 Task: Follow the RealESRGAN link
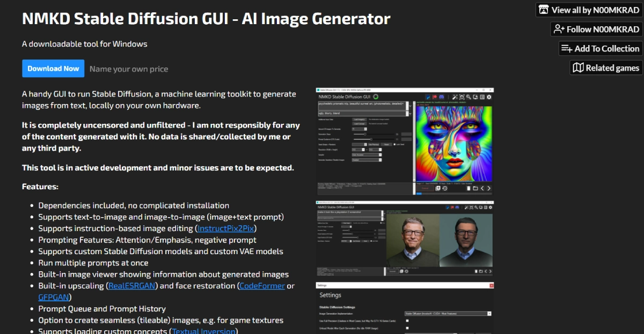pos(132,286)
